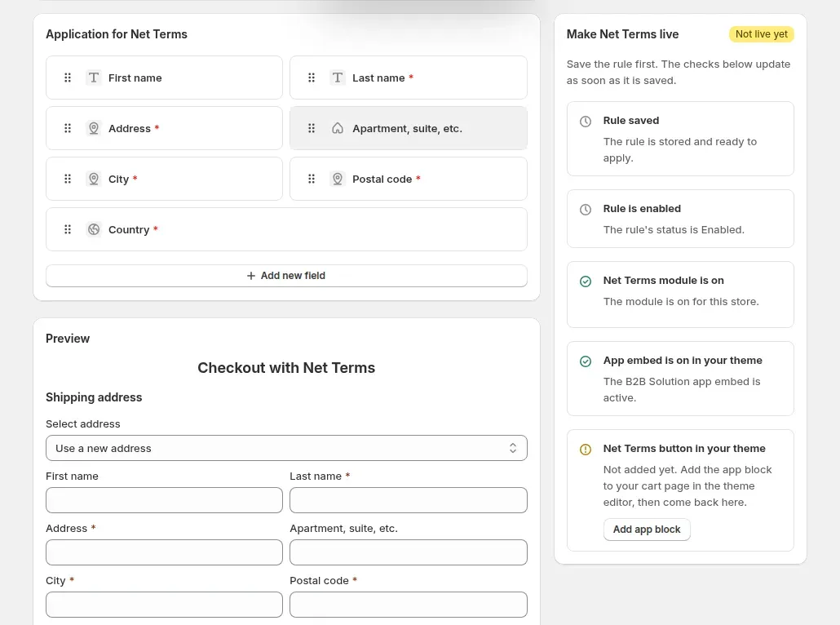Click the text icon beside First name
Image resolution: width=840 pixels, height=625 pixels.
94,78
